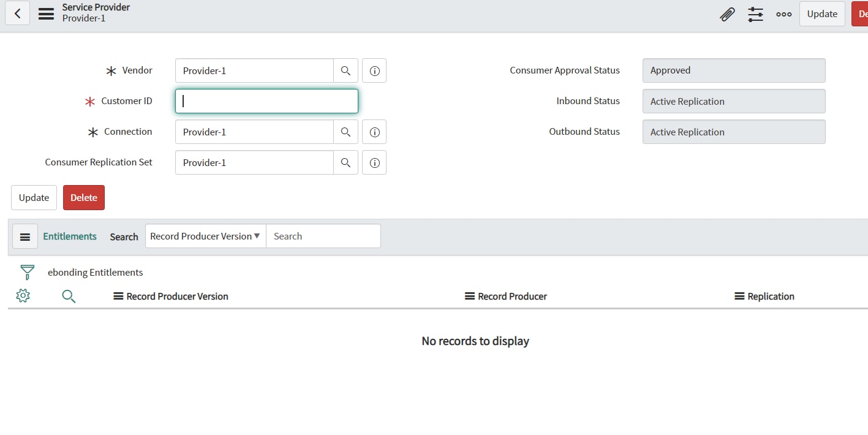Open the Consumer Replication Set lookup magnifier

pos(345,162)
